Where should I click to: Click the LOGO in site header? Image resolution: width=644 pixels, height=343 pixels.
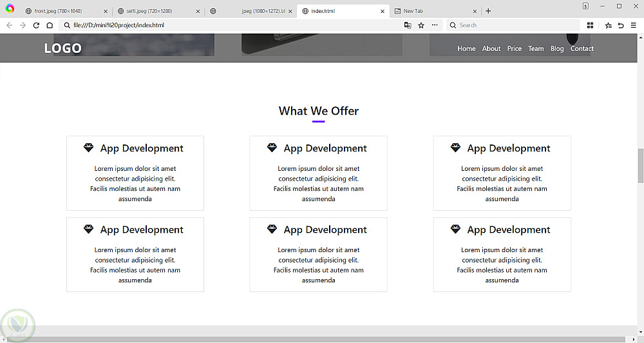point(63,48)
